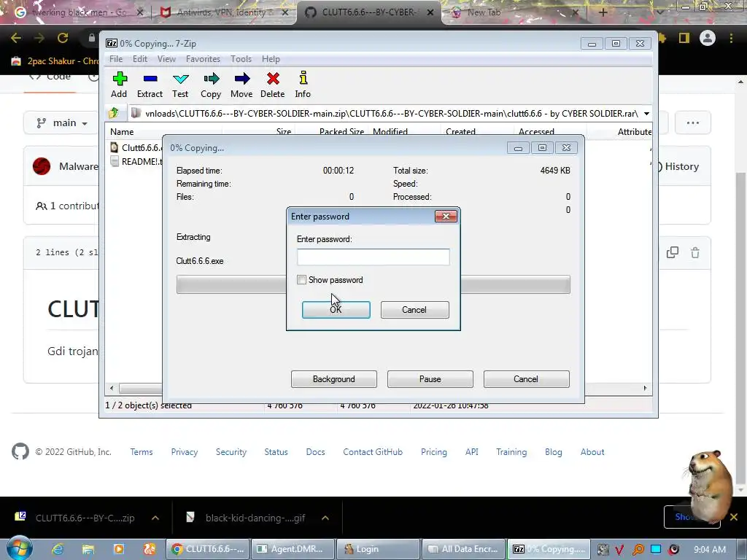Switch to the Antivirus, VPN browser tab
Image resolution: width=747 pixels, height=560 pixels.
click(225, 12)
